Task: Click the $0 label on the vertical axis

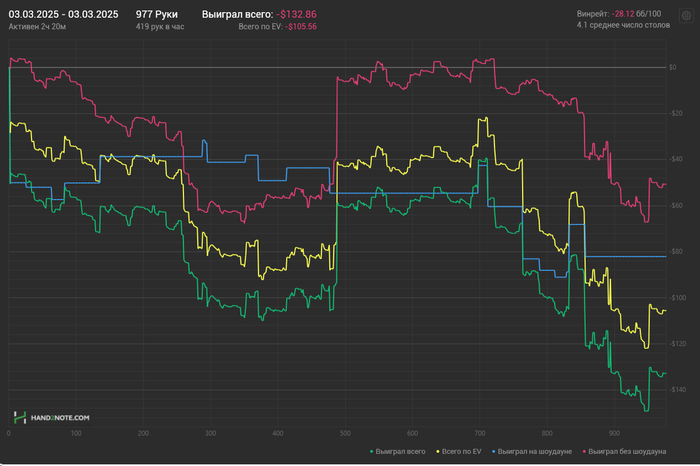Action: (672, 67)
